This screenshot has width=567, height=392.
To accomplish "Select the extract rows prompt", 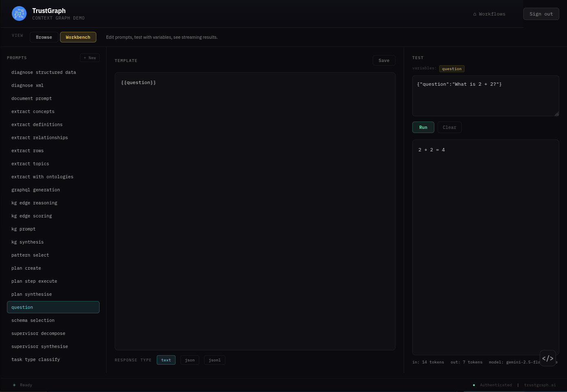I will coord(53,151).
